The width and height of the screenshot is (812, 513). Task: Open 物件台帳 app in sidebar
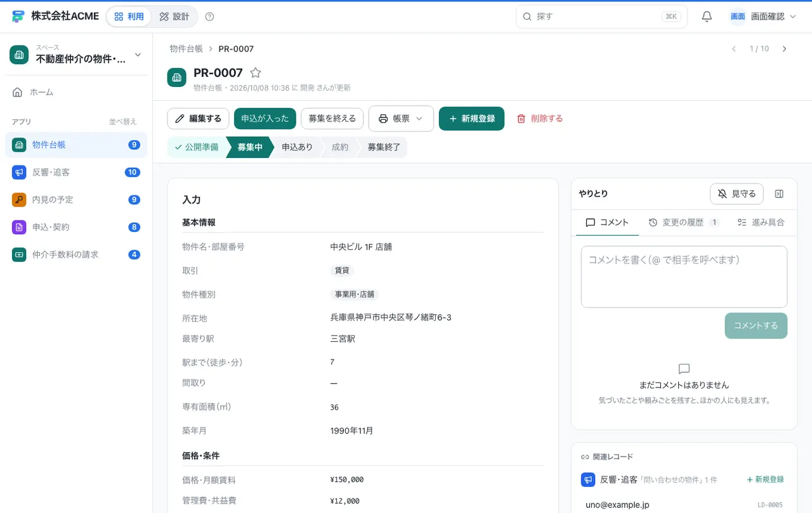76,145
